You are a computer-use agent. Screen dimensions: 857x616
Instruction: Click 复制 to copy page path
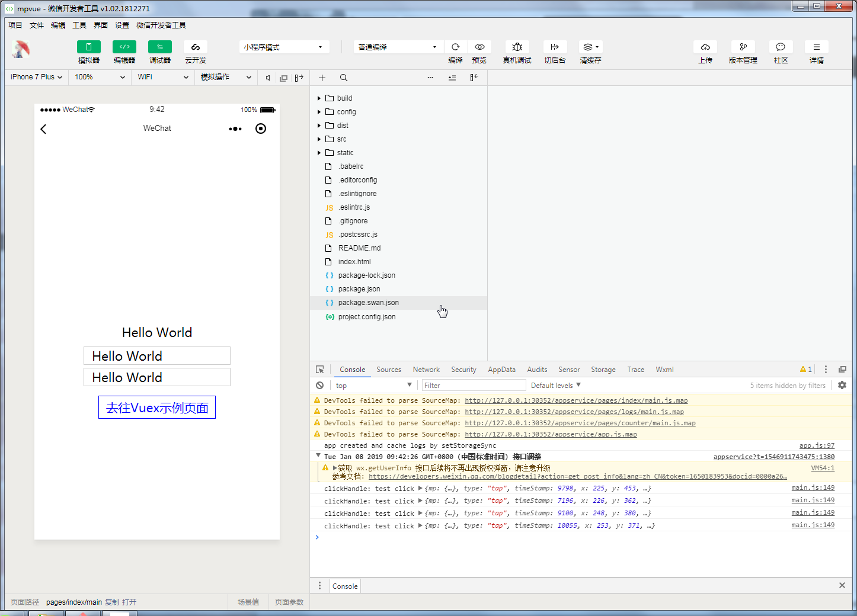click(x=112, y=602)
